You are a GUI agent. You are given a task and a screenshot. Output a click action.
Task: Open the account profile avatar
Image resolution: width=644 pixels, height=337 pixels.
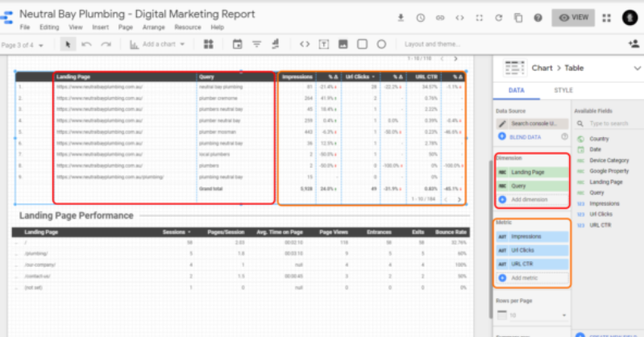629,18
